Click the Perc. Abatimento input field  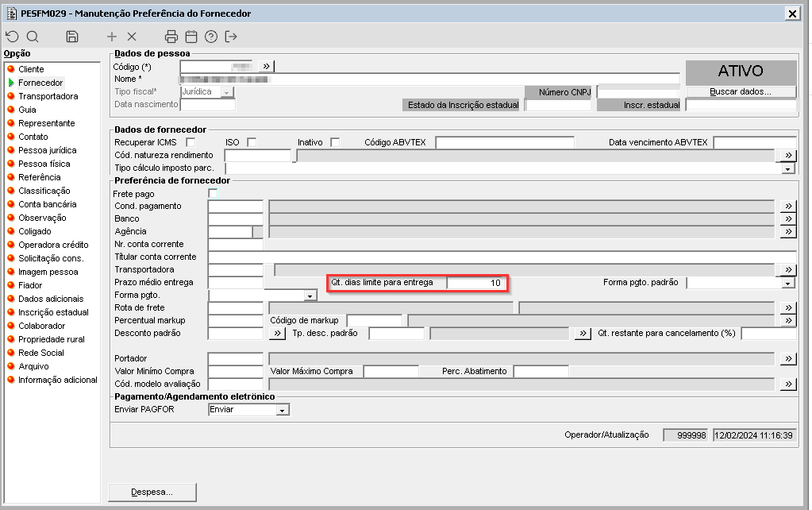(541, 372)
